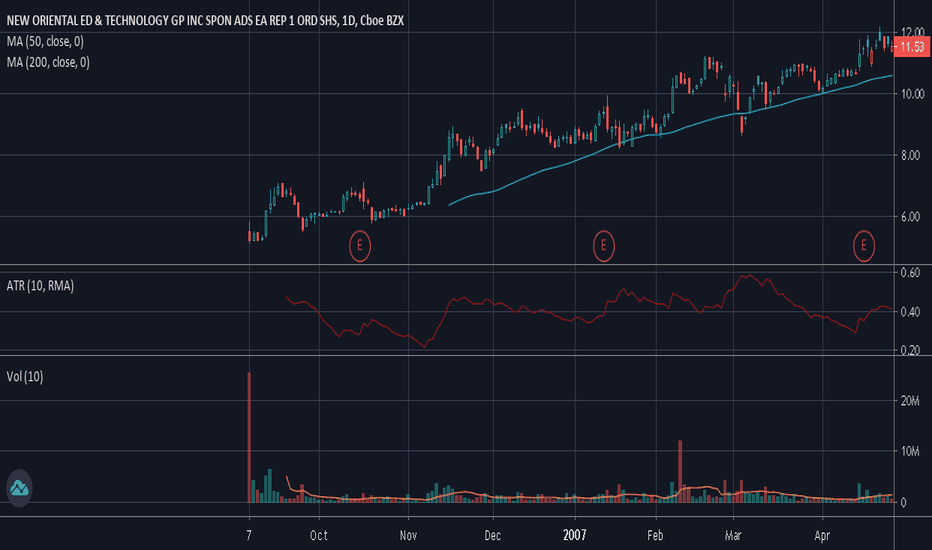Click the 0.40 ATR axis label
The image size is (932, 550).
[x=910, y=312]
